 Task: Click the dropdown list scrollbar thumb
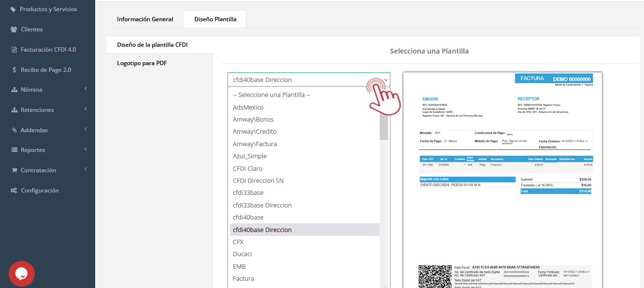tap(384, 116)
